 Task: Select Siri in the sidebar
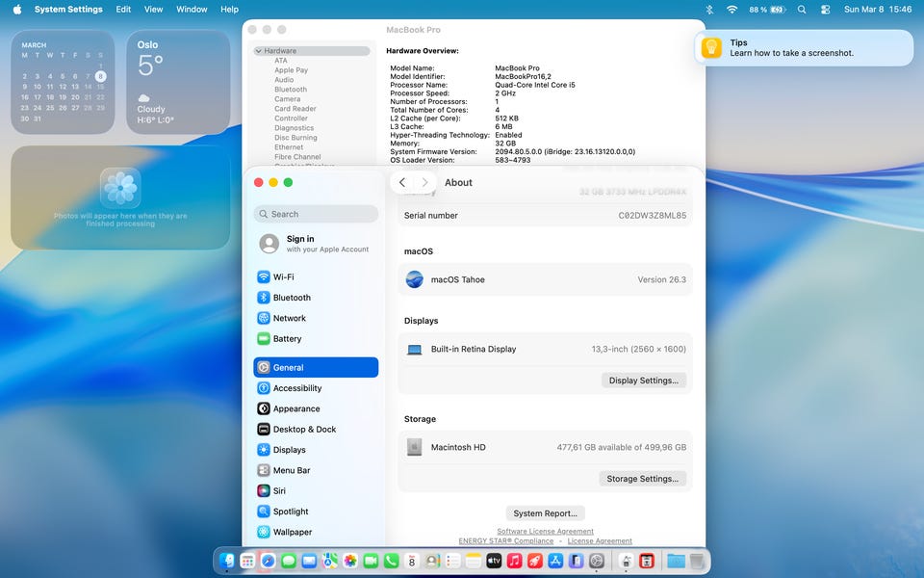point(279,491)
